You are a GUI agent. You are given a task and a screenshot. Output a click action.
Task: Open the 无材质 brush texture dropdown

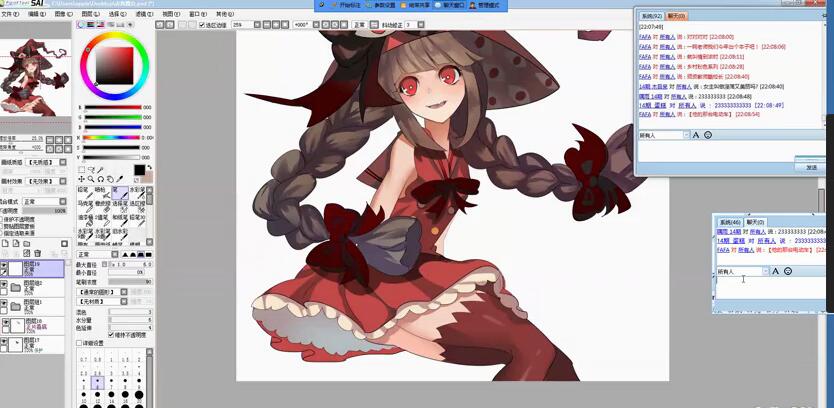(x=124, y=302)
